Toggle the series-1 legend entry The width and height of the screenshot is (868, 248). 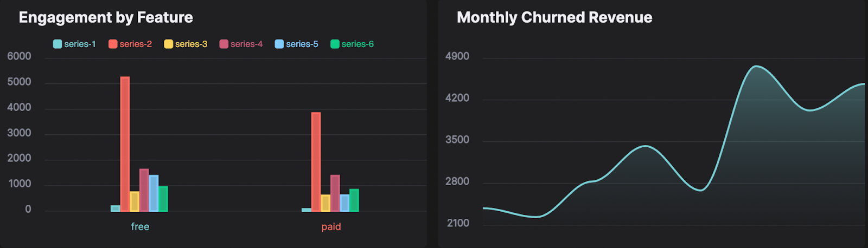(74, 44)
